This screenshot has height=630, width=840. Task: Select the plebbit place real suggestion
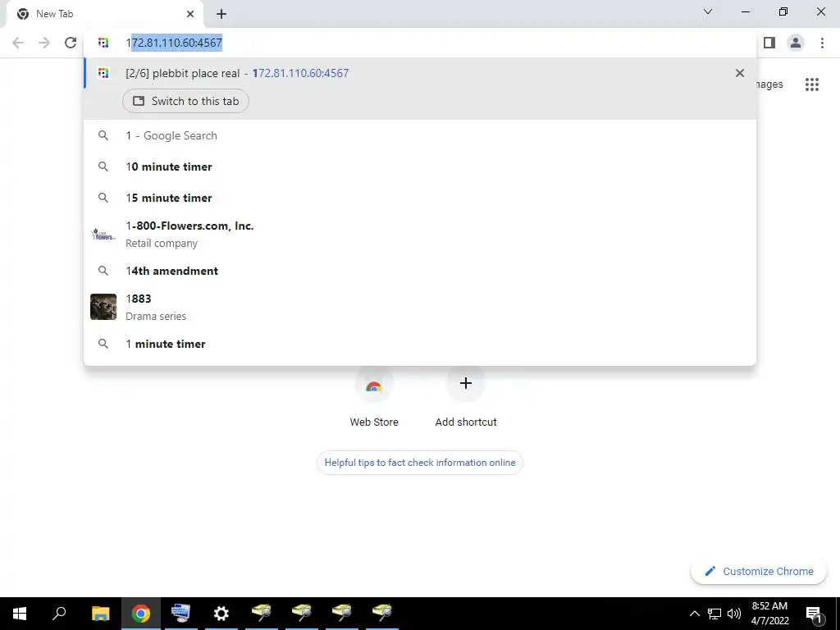(420, 73)
